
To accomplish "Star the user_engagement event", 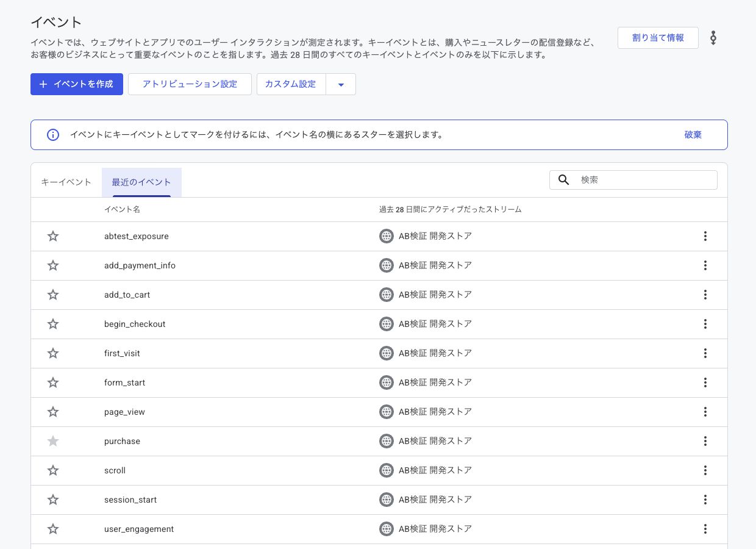I will coord(53,529).
